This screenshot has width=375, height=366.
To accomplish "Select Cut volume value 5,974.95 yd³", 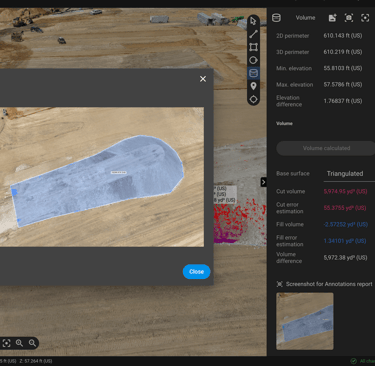I will 345,191.
